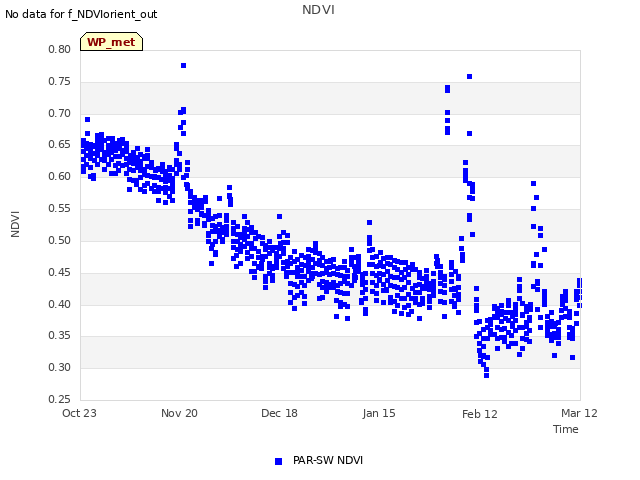
Task: Click the NDVI chart title
Action: coord(318,10)
